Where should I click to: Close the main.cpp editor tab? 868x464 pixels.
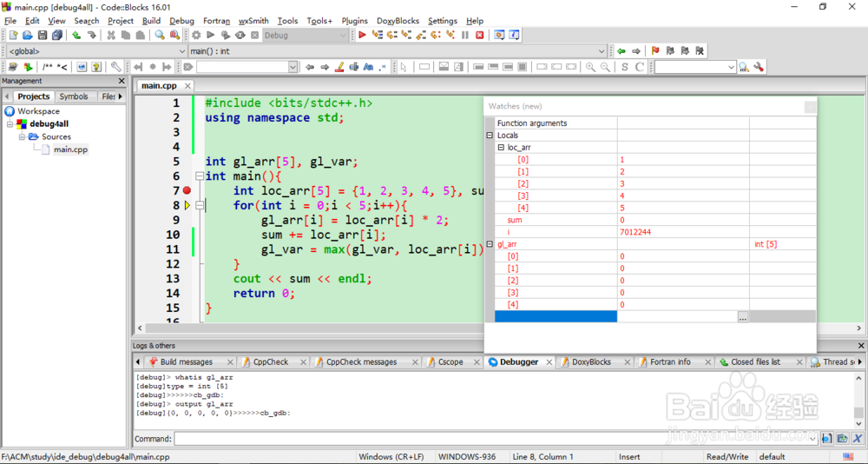click(x=187, y=86)
